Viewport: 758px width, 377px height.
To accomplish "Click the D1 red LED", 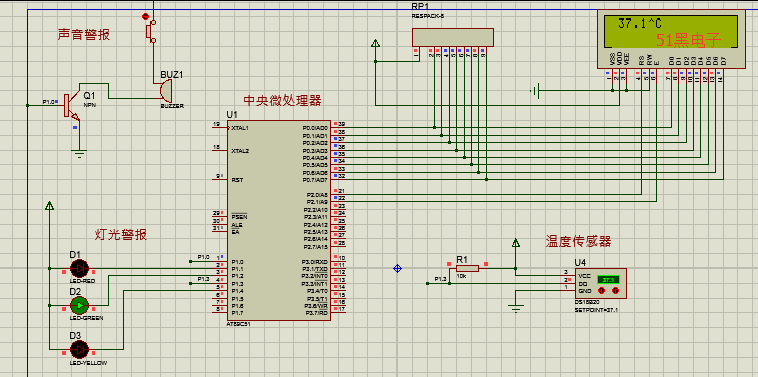I will click(80, 268).
